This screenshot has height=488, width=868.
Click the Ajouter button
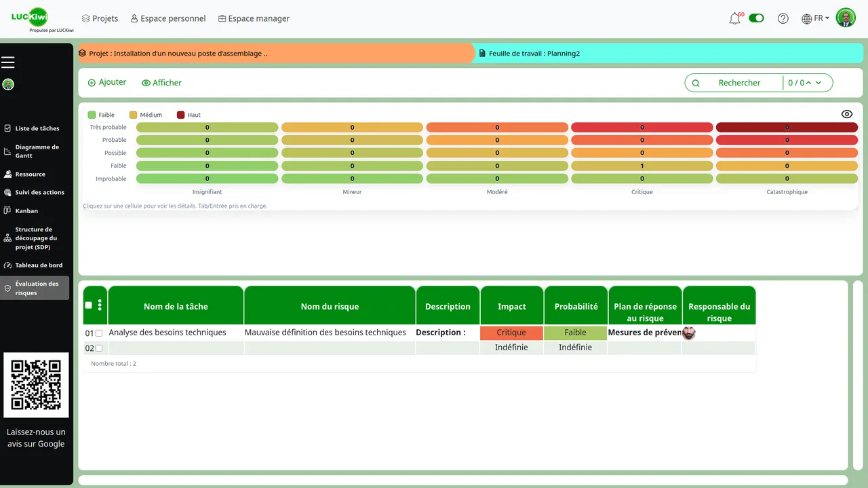point(106,82)
